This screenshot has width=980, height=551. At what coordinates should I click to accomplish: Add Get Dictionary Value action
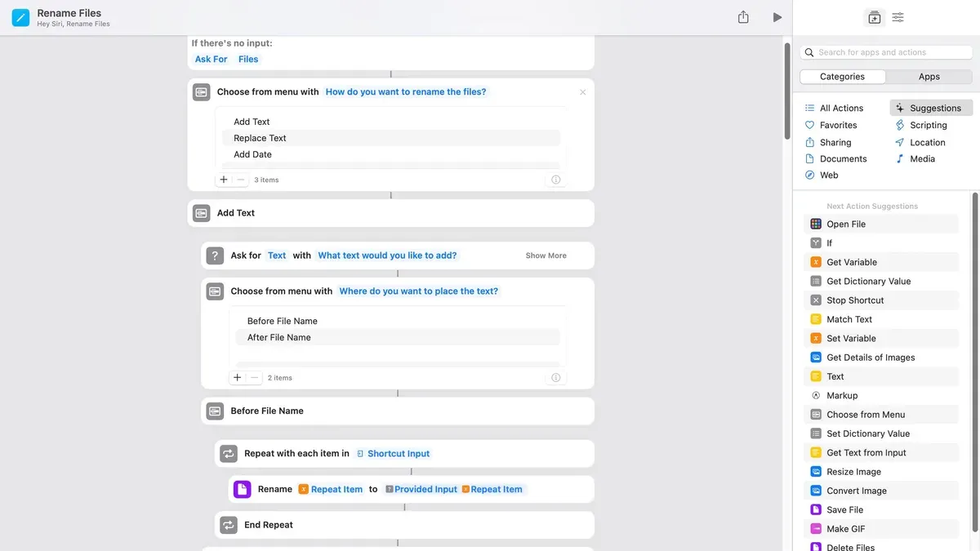coord(881,281)
